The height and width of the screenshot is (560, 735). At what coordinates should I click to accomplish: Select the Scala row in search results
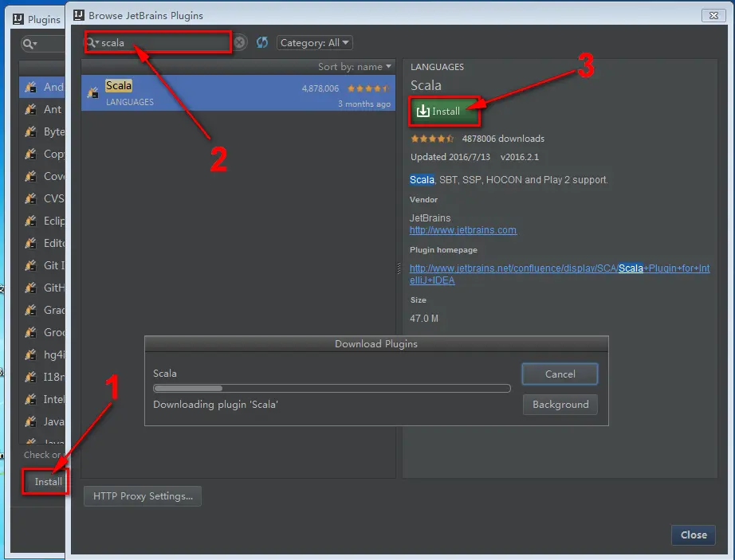pyautogui.click(x=238, y=93)
